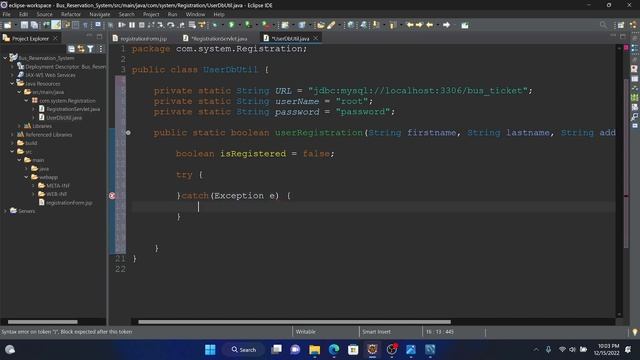Click the taskbar Search box
Viewport: 640px width, 360px height.
click(x=244, y=350)
